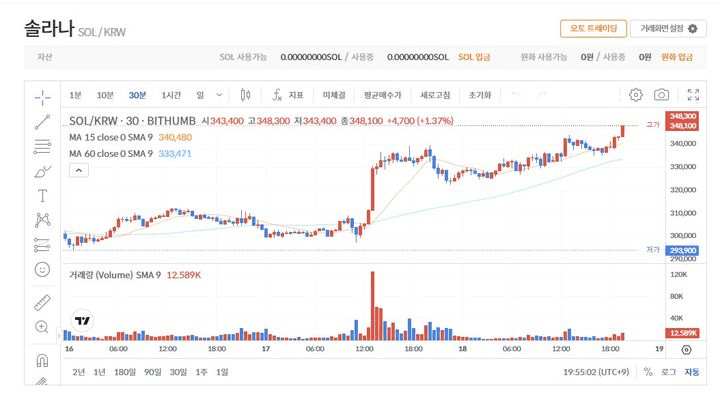Click 초기화 to reset chart

tap(480, 95)
